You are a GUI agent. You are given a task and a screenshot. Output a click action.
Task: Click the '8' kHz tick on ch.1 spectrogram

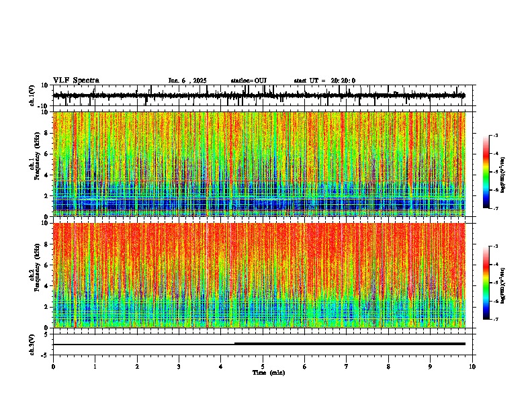click(46, 133)
